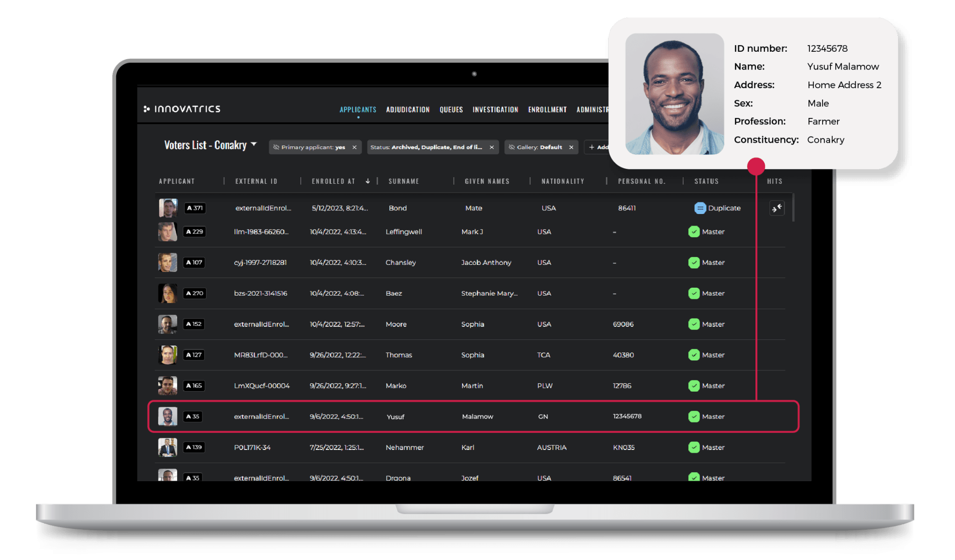Click the green Master status icon on Yusuf's row
This screenshot has height=560, width=955.
coord(694,416)
